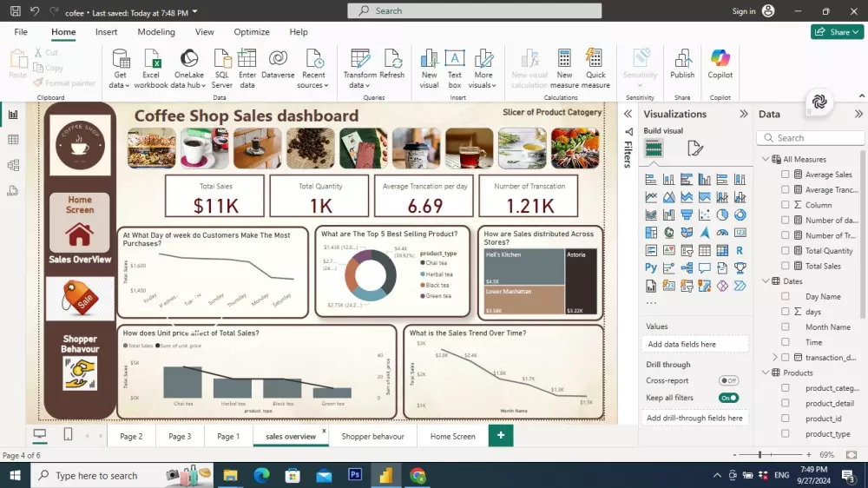
Task: Select the funnel chart visual icon
Action: coord(687,215)
